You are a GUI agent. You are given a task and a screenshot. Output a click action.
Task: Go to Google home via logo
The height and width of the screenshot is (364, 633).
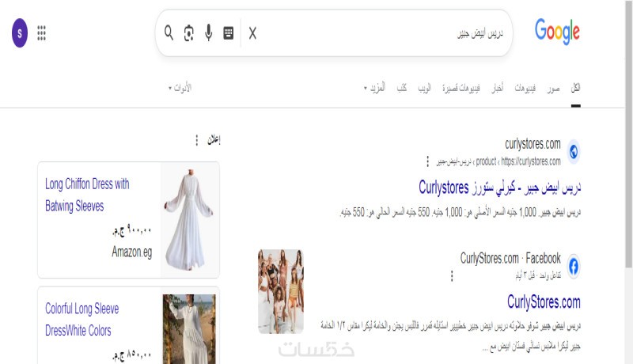pyautogui.click(x=557, y=32)
